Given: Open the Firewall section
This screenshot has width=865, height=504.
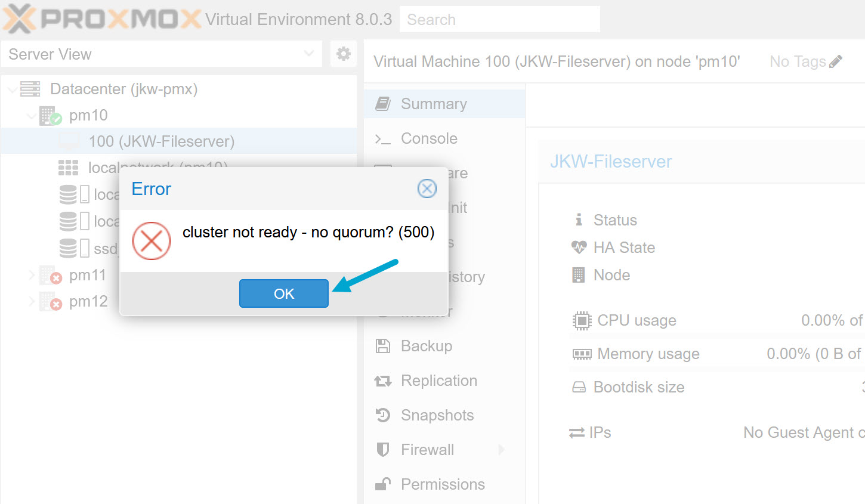Looking at the screenshot, I should coord(427,450).
